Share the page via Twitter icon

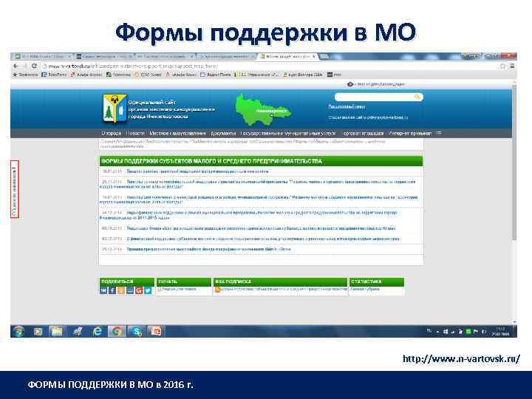point(148,290)
